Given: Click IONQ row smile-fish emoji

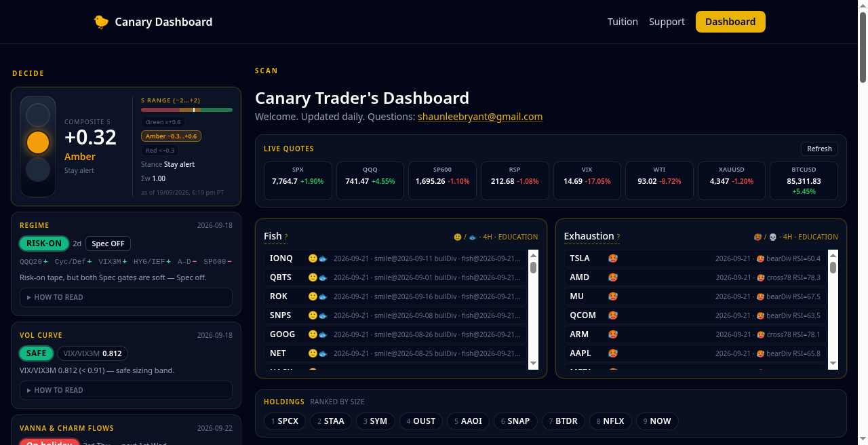Looking at the screenshot, I should coord(318,258).
